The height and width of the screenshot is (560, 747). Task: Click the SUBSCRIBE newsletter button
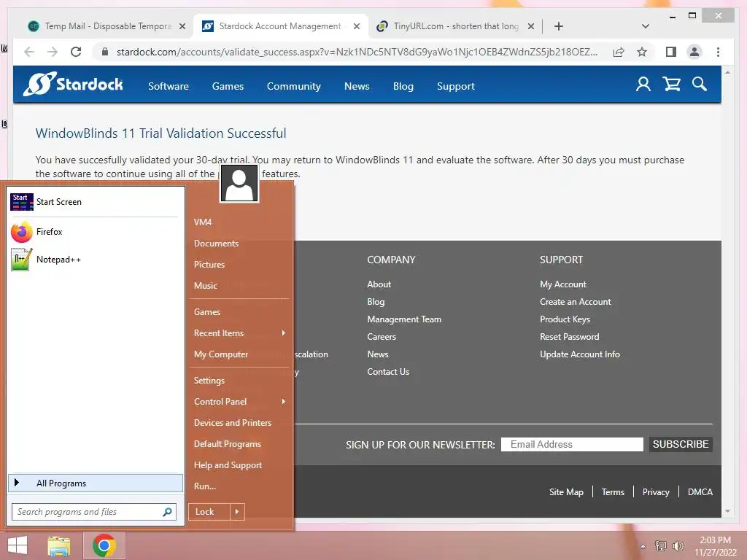pyautogui.click(x=681, y=444)
